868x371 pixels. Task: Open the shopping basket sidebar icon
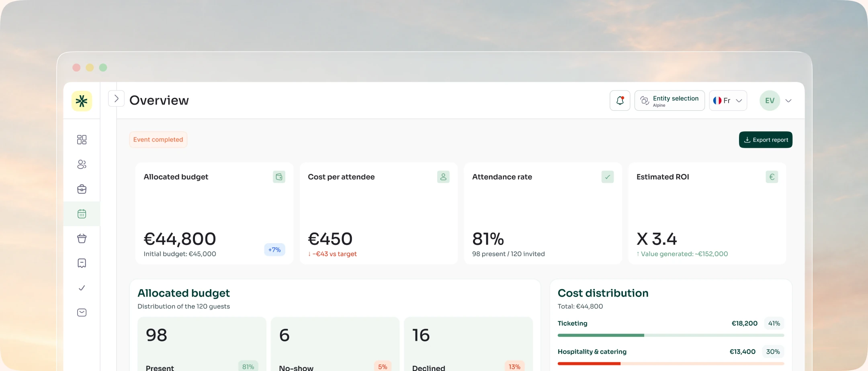coord(82,238)
